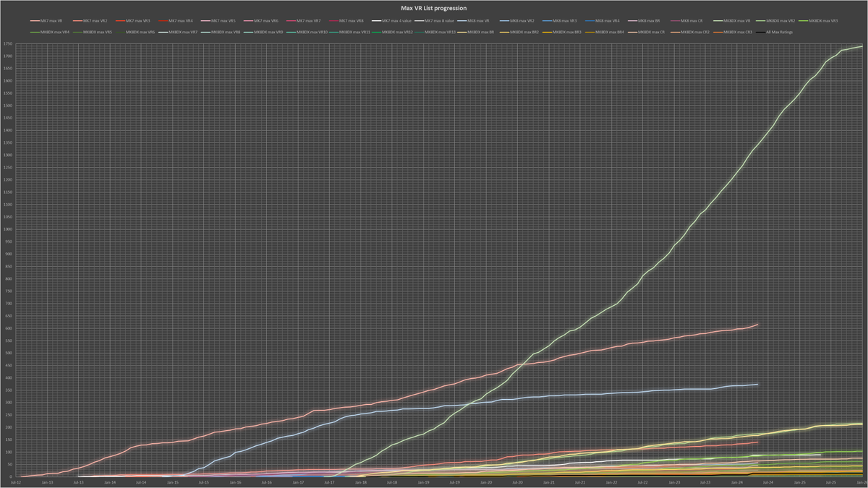Click the 1750 y-axis label

(7, 44)
